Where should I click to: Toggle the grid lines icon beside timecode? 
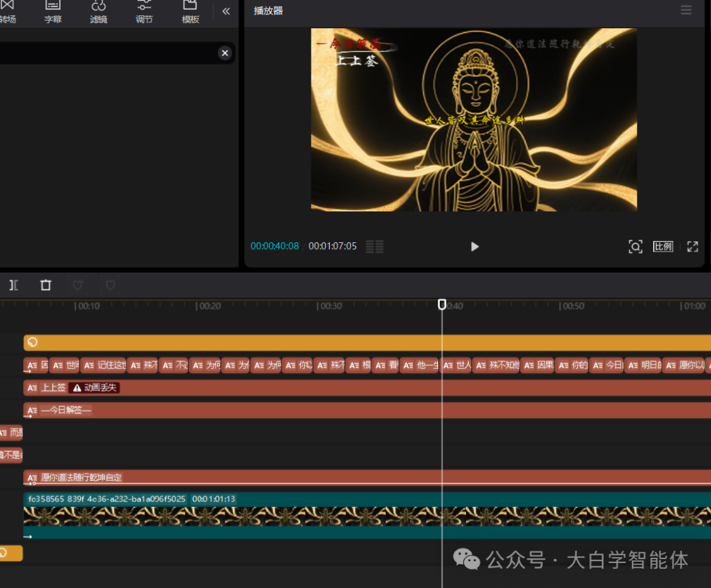375,247
